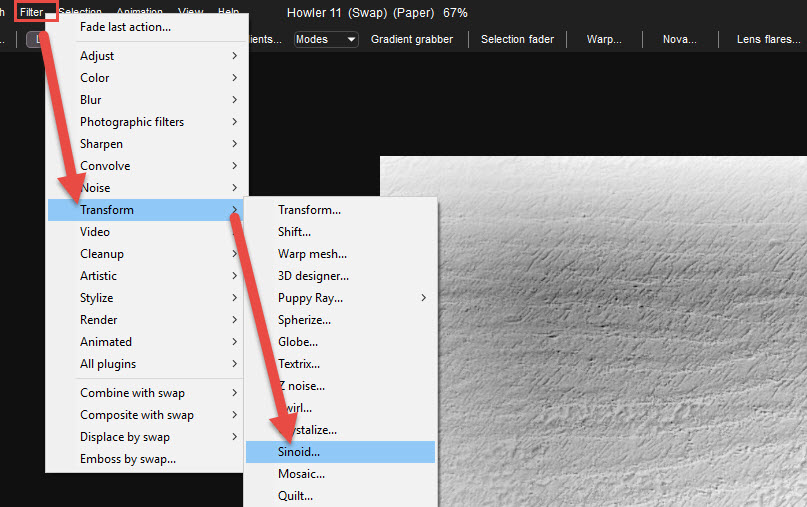
Task: Select Sinoid from the Transform submenu
Action: [x=299, y=452]
